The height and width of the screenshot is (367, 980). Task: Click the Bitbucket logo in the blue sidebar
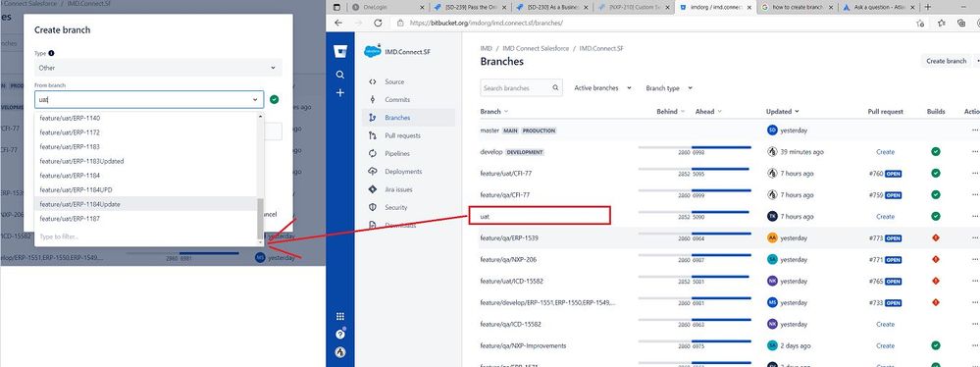340,51
